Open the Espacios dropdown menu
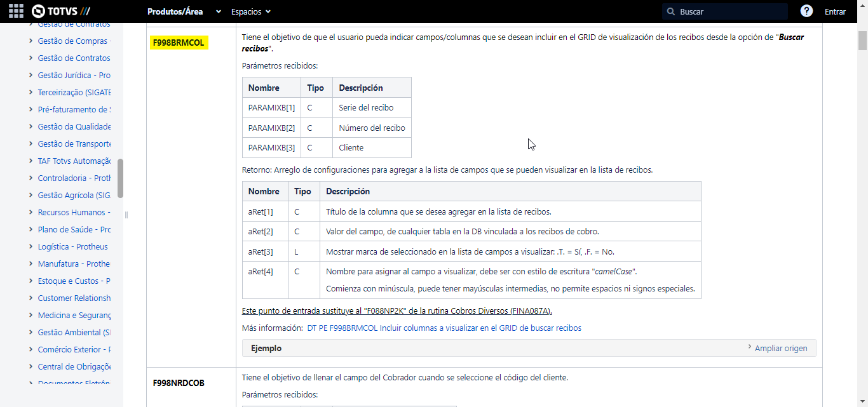This screenshot has width=868, height=407. coord(251,11)
